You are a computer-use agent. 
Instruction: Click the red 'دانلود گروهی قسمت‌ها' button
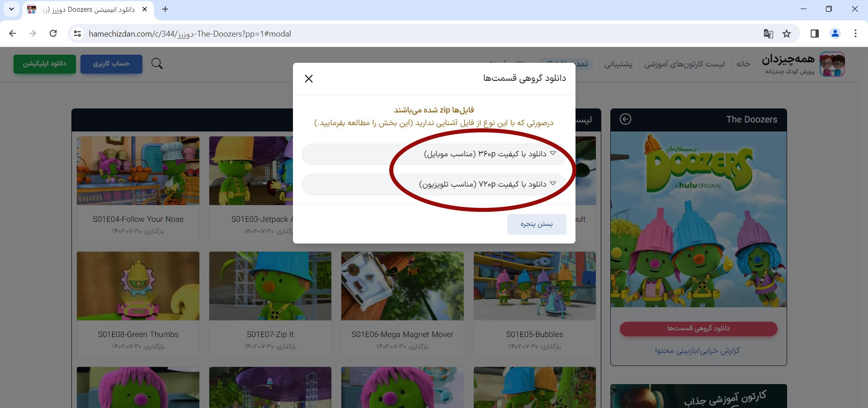pyautogui.click(x=698, y=328)
